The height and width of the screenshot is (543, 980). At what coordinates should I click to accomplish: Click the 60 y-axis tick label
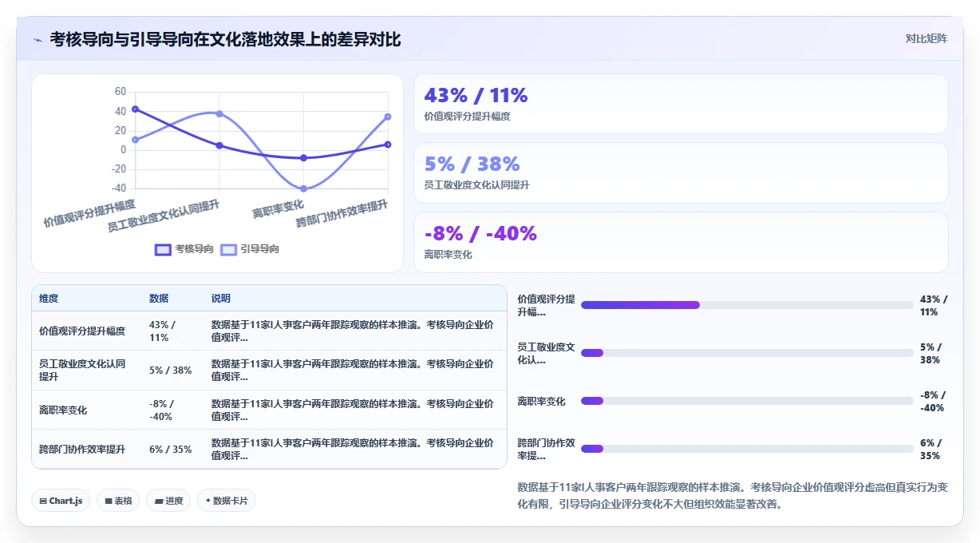point(121,92)
